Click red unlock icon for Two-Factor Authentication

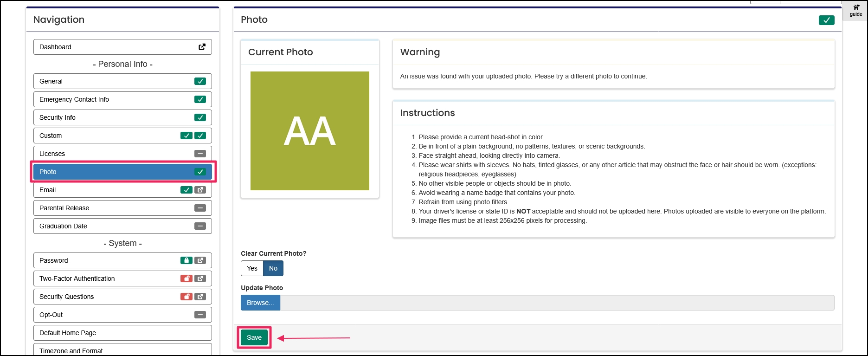pyautogui.click(x=186, y=278)
